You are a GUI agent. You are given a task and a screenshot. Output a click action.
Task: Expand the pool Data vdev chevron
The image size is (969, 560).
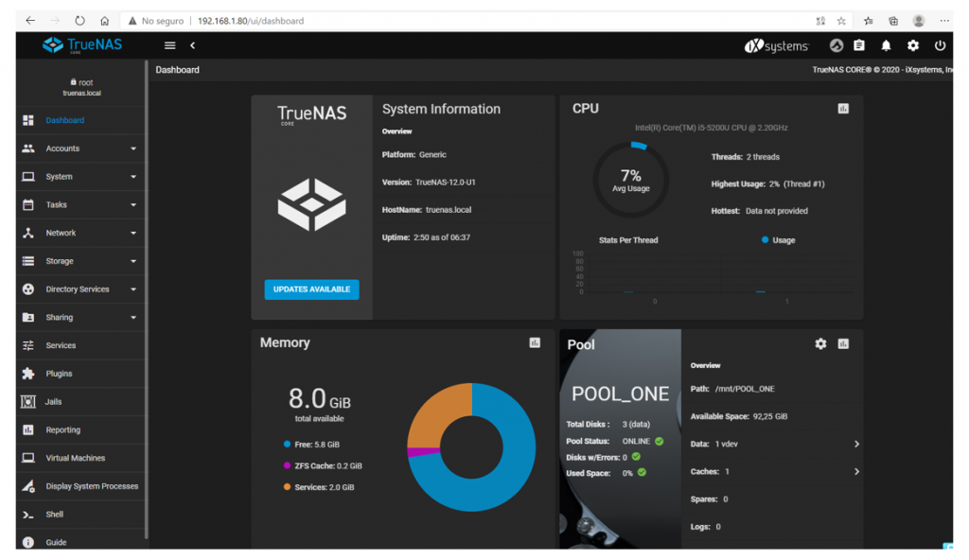(856, 444)
